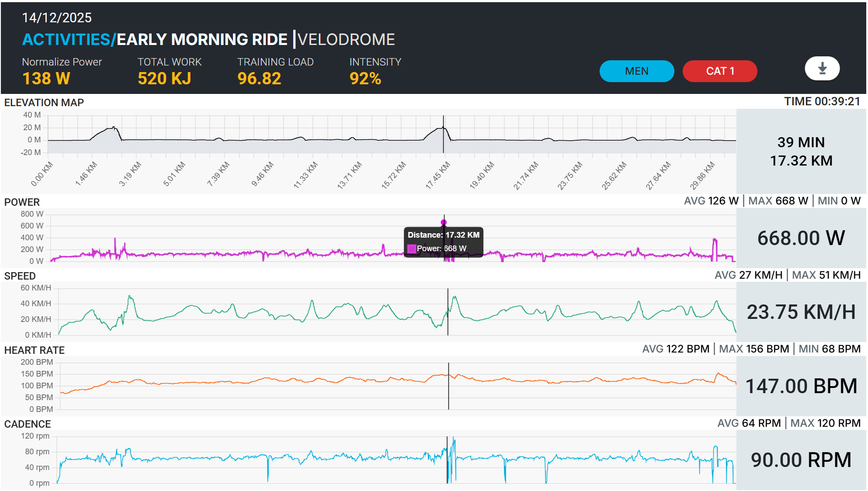Click the magenta power peak marker dot
This screenshot has height=491, width=868.
pos(444,222)
